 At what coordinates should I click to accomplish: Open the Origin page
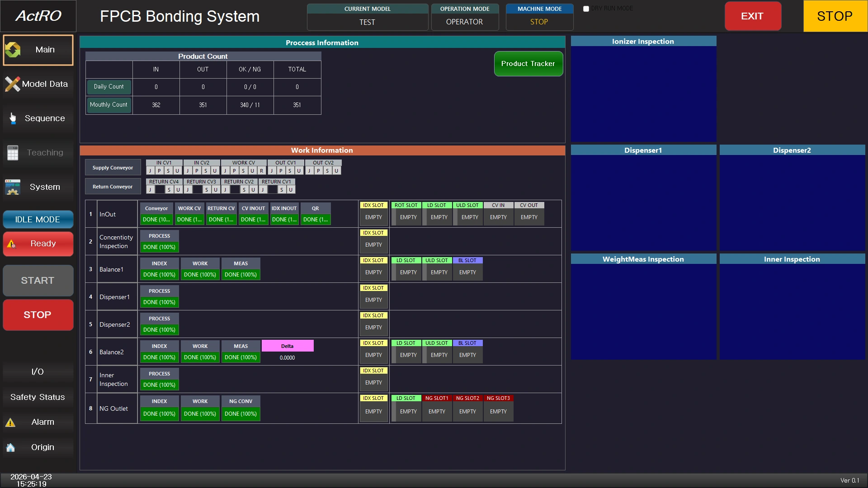tap(38, 447)
